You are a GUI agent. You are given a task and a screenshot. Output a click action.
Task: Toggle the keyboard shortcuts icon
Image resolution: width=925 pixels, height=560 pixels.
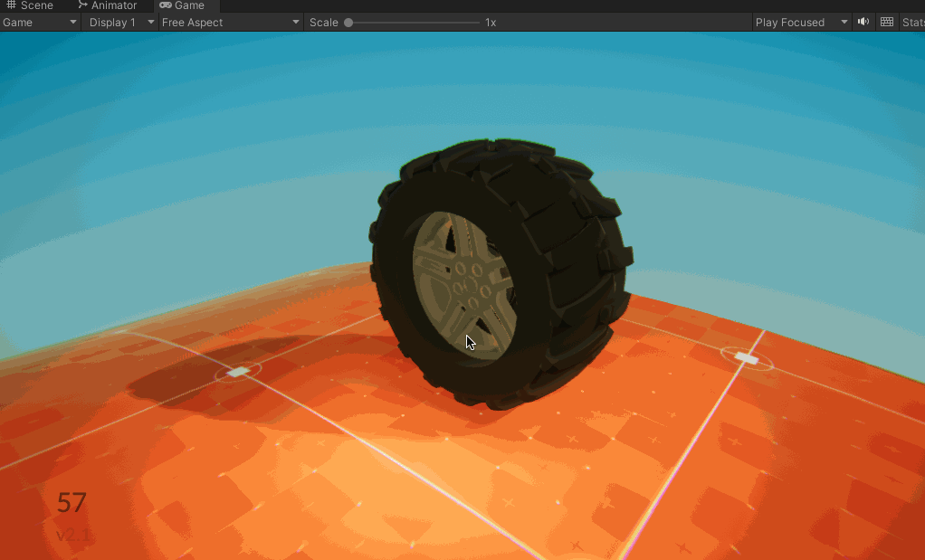click(x=887, y=22)
